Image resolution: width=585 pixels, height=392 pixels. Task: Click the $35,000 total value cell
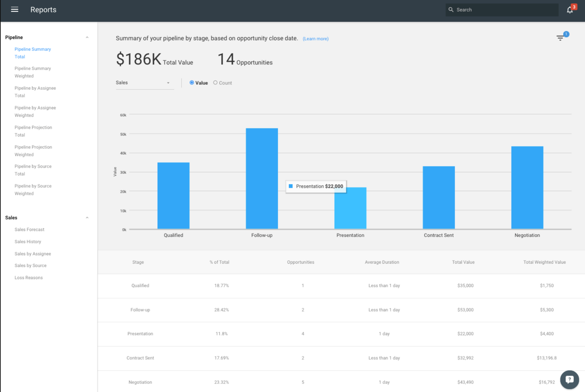(x=465, y=286)
